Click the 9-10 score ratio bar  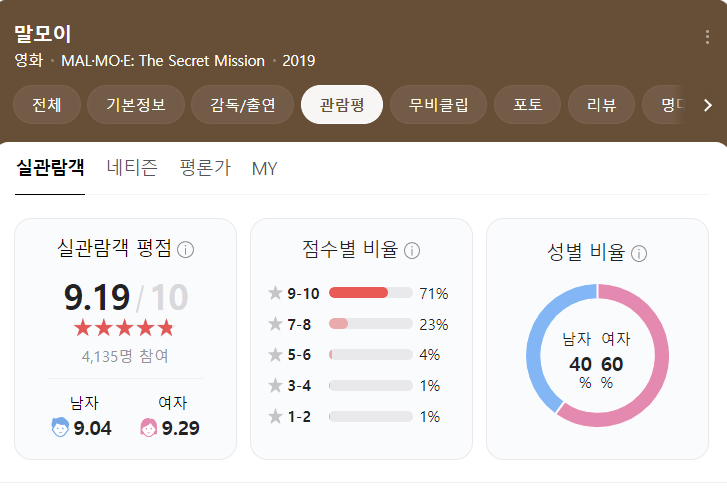370,293
